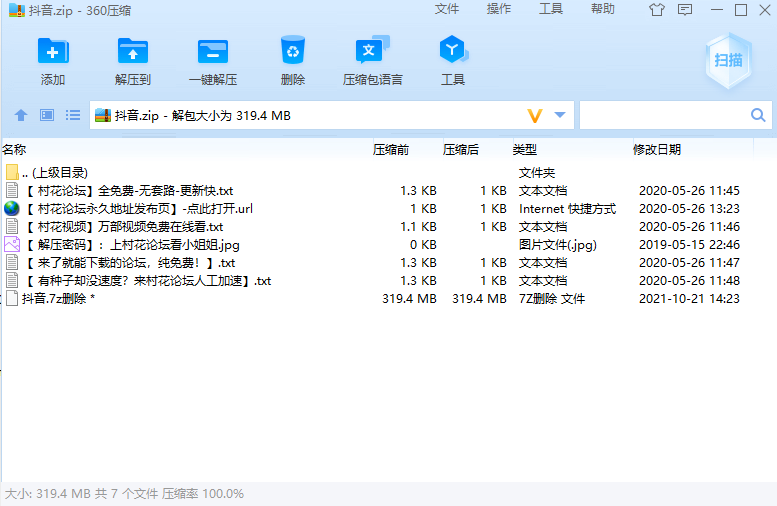Select the 抖音.7z删除 file row
This screenshot has height=506, width=777.
(x=58, y=299)
